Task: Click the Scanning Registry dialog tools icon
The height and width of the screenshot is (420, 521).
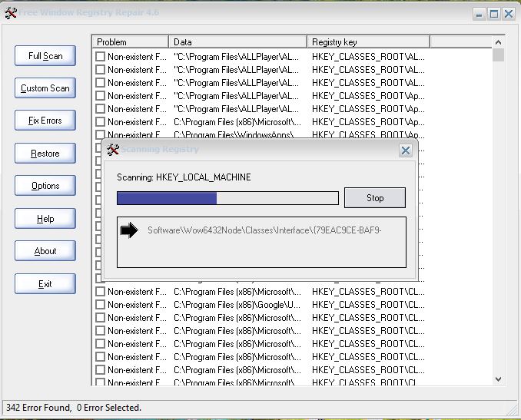Action: 113,150
